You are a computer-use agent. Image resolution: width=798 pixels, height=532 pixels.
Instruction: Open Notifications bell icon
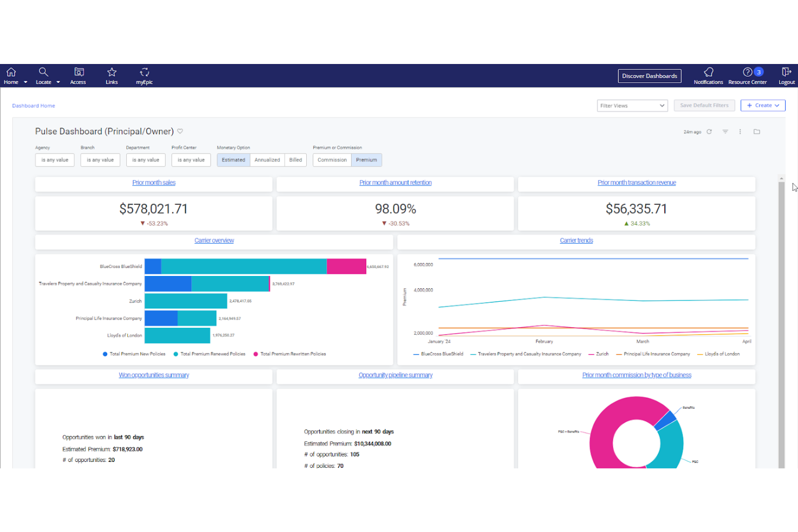coord(708,72)
